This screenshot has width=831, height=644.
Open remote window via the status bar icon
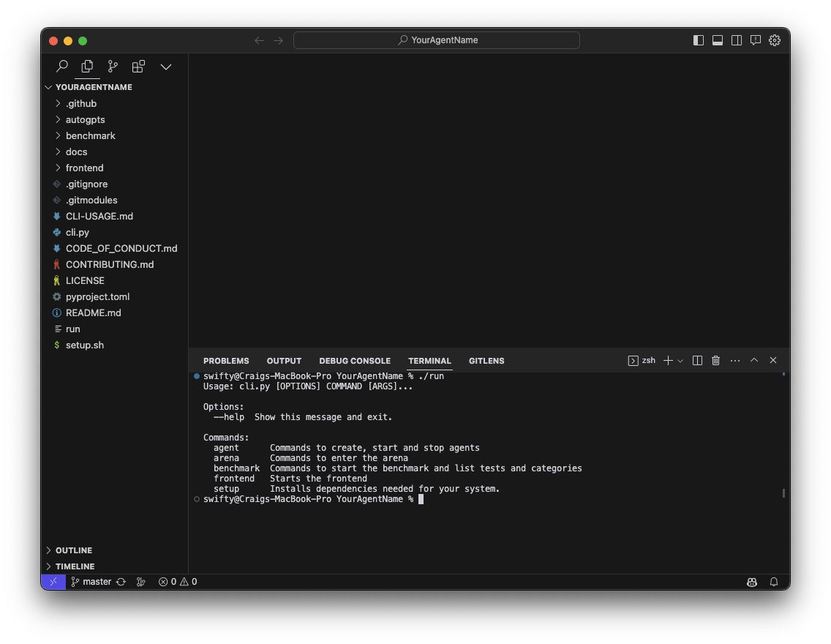pos(53,581)
